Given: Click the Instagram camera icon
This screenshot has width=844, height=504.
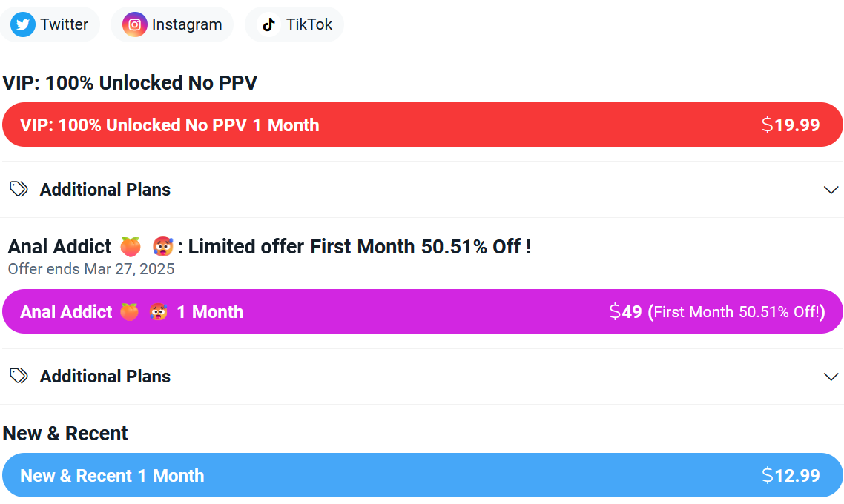Looking at the screenshot, I should pyautogui.click(x=134, y=24).
